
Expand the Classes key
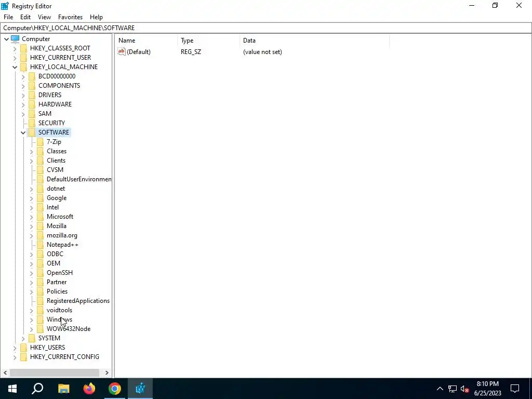point(32,151)
